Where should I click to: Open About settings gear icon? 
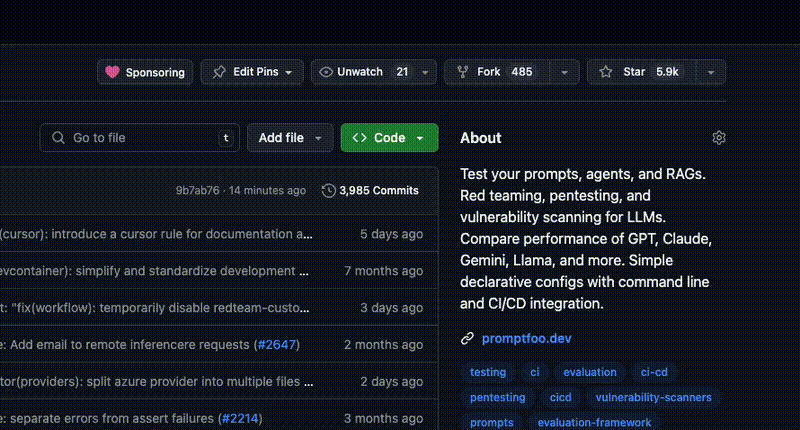[719, 138]
